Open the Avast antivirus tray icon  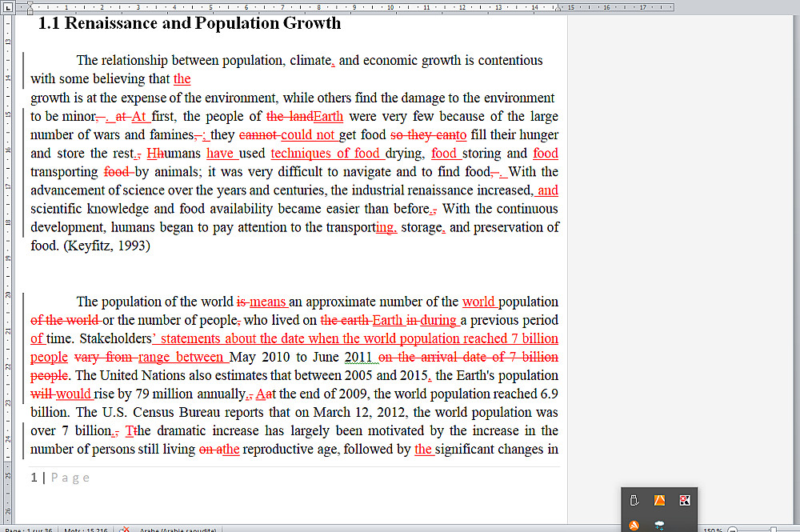[634, 526]
